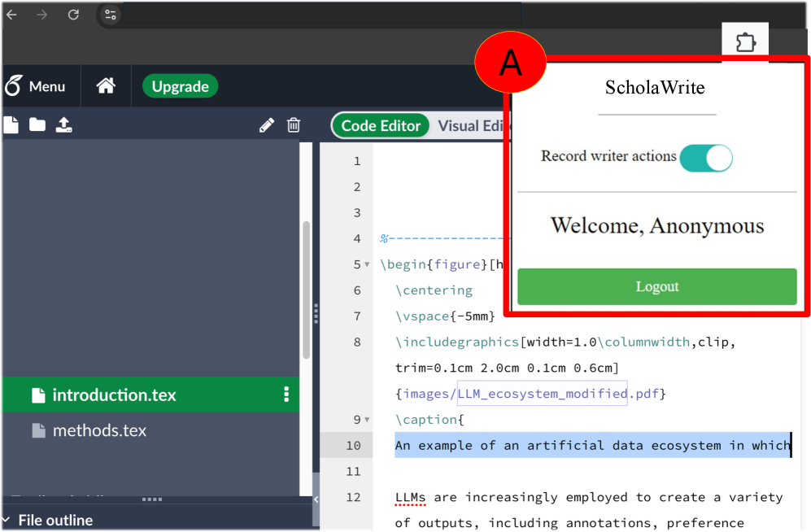811x532 pixels.
Task: Go to Overleaf home icon
Action: pos(106,86)
